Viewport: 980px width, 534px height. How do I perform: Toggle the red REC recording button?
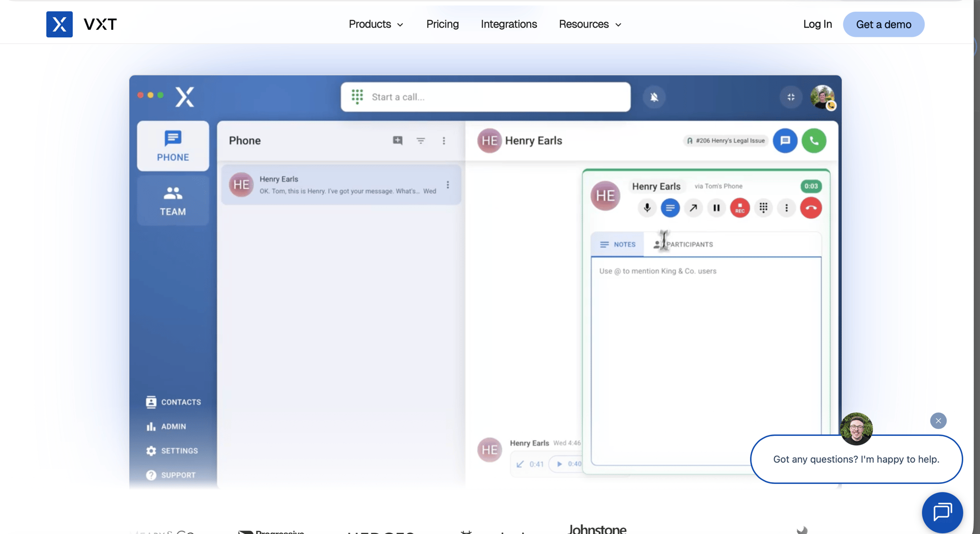pyautogui.click(x=740, y=208)
